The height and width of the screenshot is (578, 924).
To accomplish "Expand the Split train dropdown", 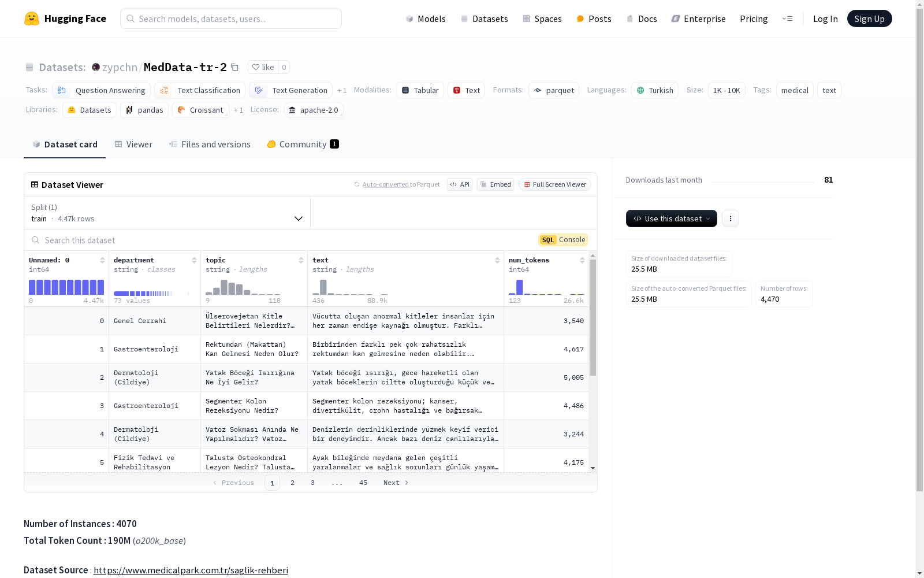I will (167, 213).
